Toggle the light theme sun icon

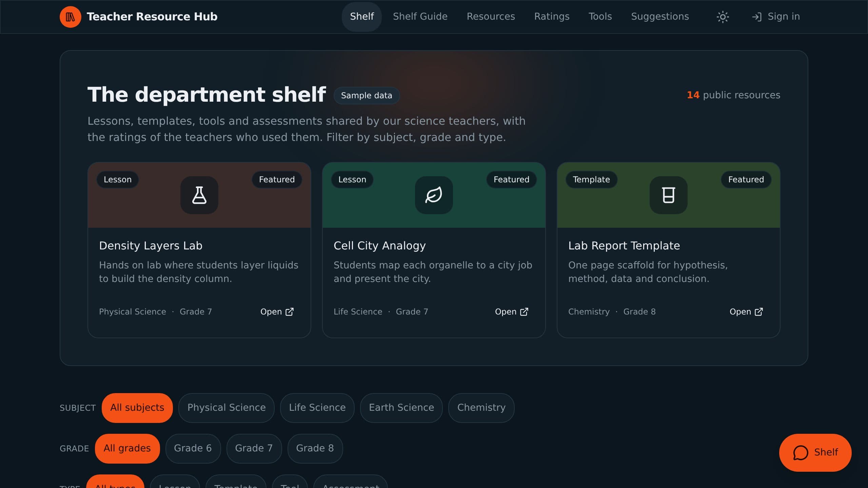(723, 17)
